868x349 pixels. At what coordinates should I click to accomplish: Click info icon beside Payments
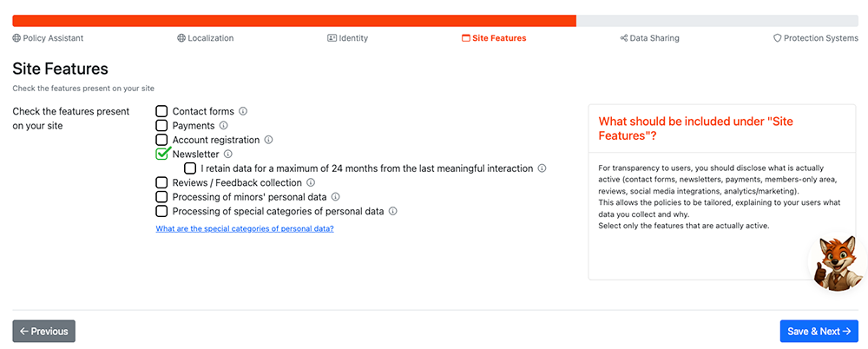tap(224, 126)
